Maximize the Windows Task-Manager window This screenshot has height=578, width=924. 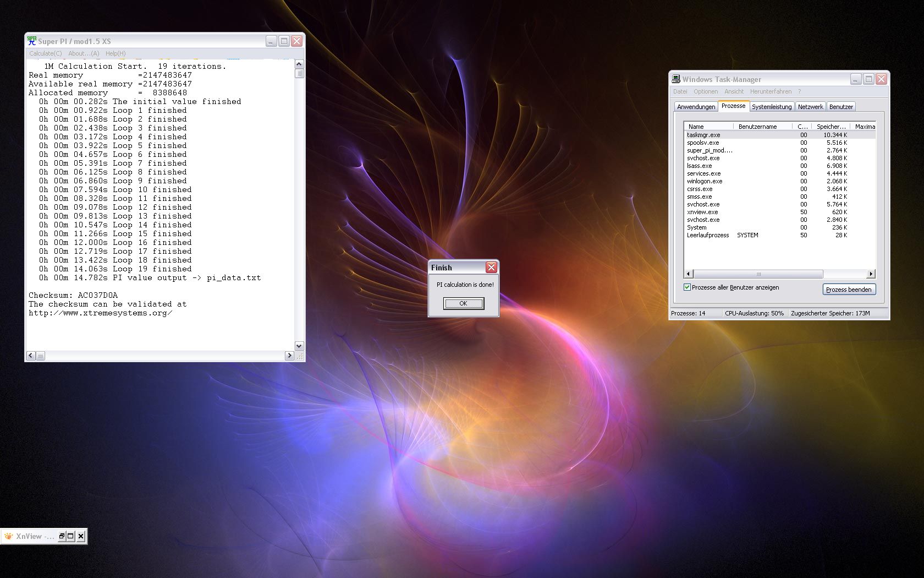(x=868, y=79)
